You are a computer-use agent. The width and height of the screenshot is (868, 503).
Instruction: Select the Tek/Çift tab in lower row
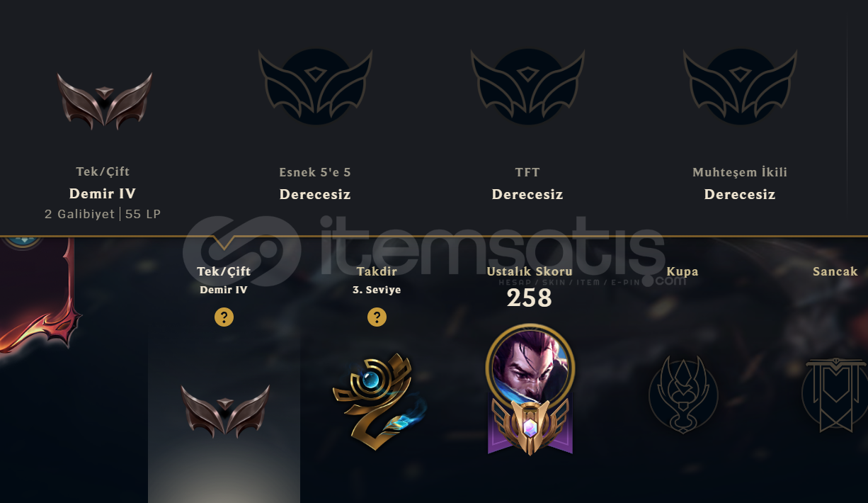click(224, 271)
